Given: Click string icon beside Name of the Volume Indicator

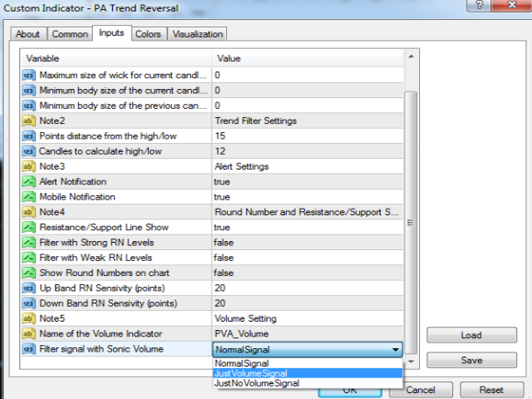Looking at the screenshot, I should coord(29,333).
